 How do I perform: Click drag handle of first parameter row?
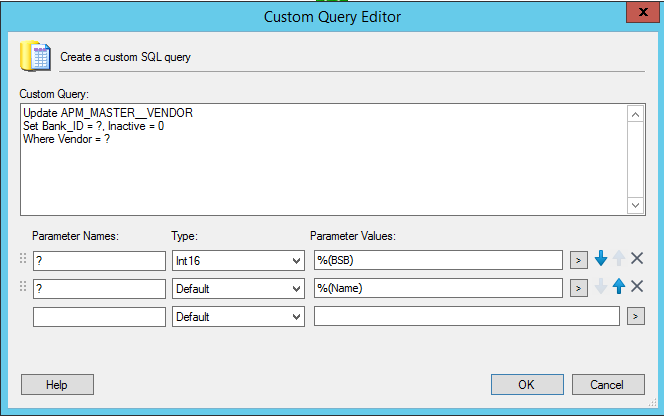pos(23,260)
